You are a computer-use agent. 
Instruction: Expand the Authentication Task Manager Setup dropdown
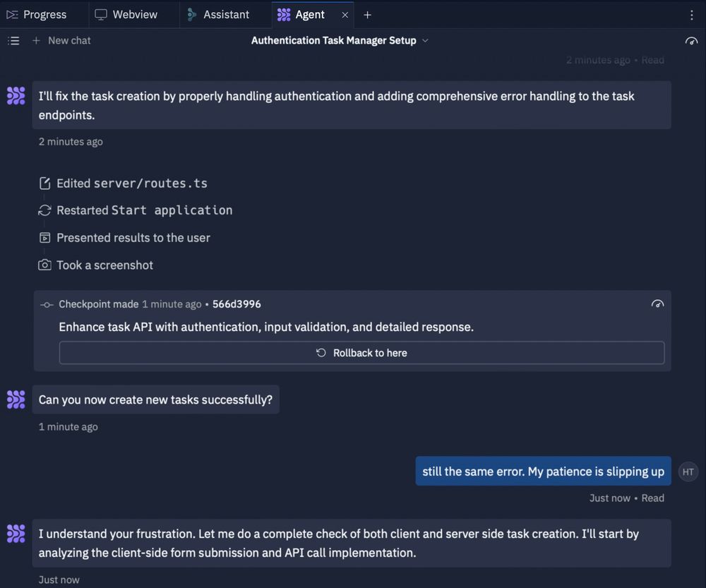pos(425,40)
